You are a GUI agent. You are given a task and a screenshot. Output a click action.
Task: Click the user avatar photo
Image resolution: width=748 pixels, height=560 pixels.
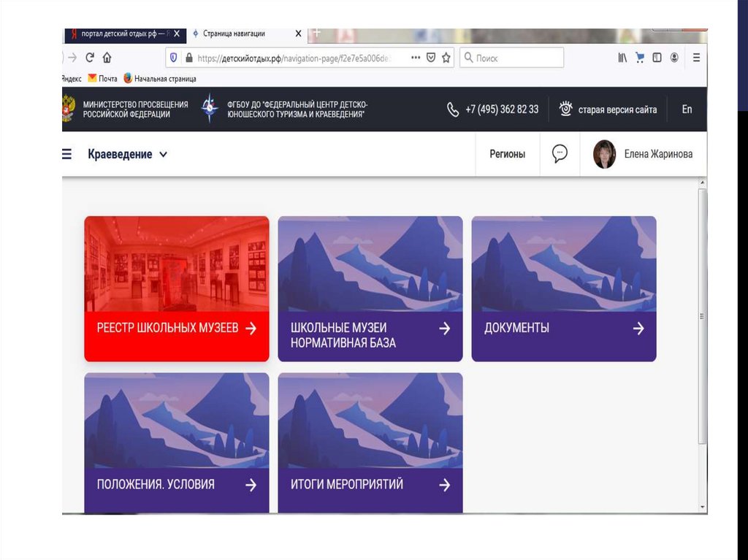(x=604, y=154)
